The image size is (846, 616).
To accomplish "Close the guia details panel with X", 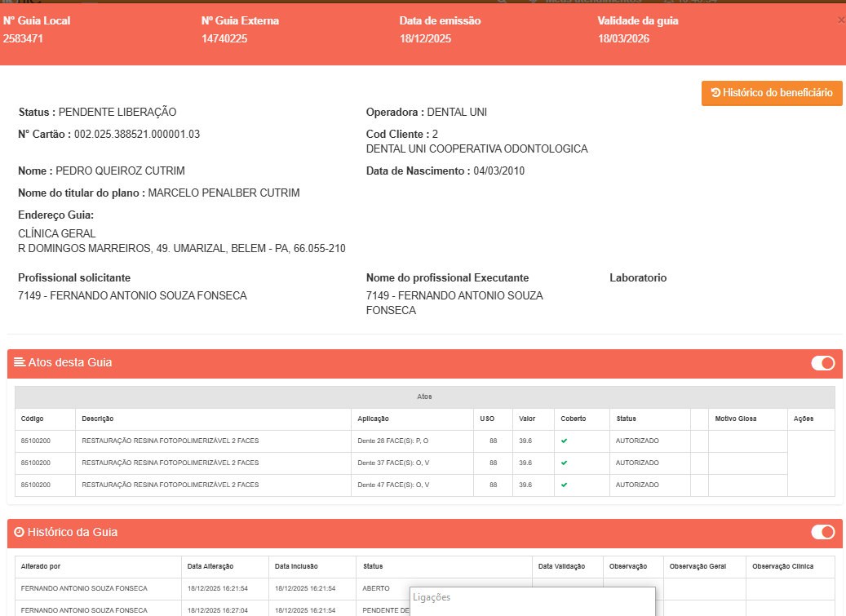I will (840, 20).
